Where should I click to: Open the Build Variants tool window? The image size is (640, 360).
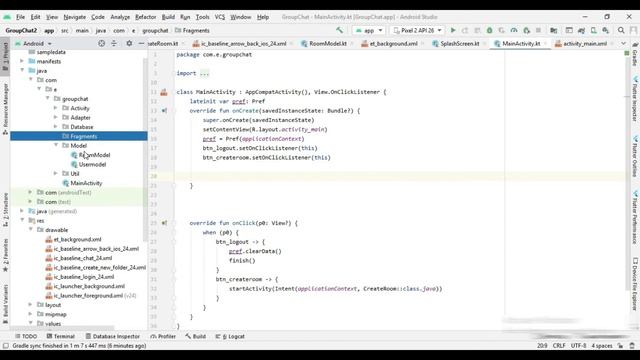click(x=5, y=304)
